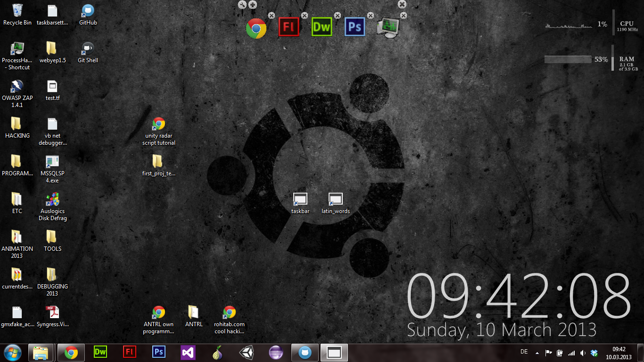Open Visual Studio from the taskbar

coord(188,353)
